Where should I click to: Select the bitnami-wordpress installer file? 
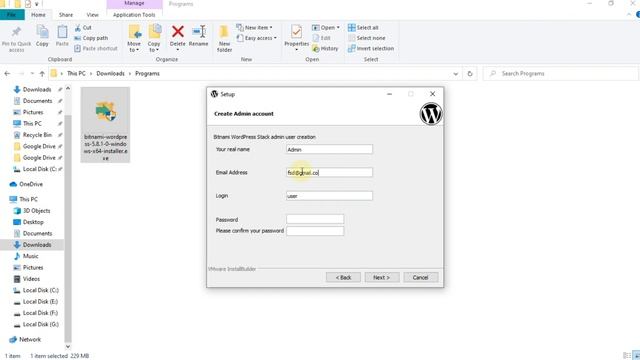click(x=105, y=124)
